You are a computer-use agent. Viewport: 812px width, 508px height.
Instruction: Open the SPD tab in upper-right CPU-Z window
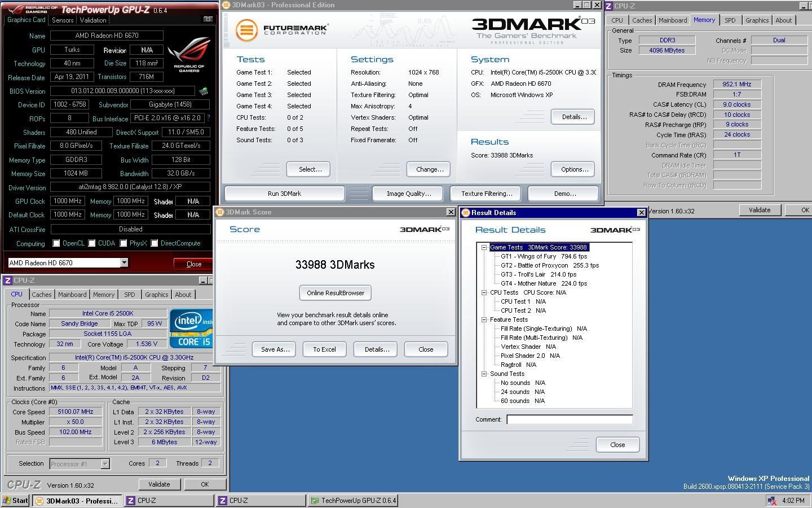730,20
